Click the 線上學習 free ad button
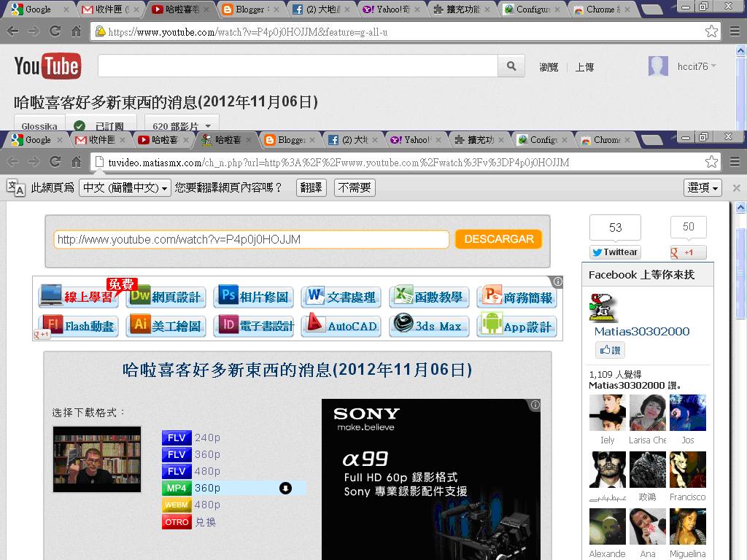 (x=79, y=295)
